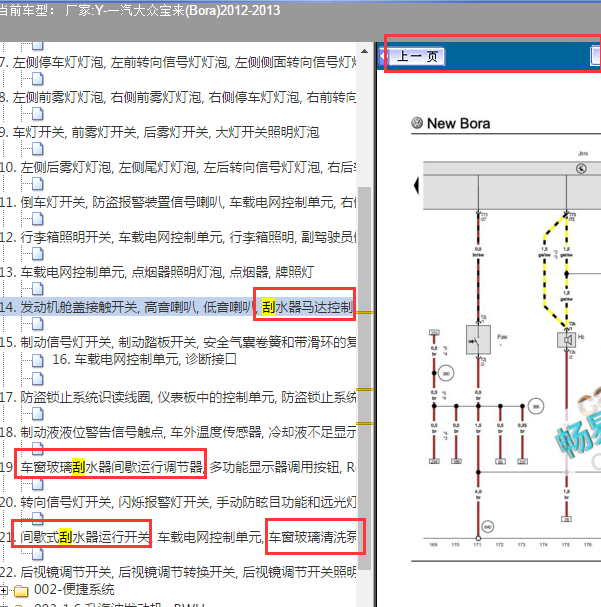Click the yellow search-hit marker beside item 14
The height and width of the screenshot is (607, 601).
(365, 312)
